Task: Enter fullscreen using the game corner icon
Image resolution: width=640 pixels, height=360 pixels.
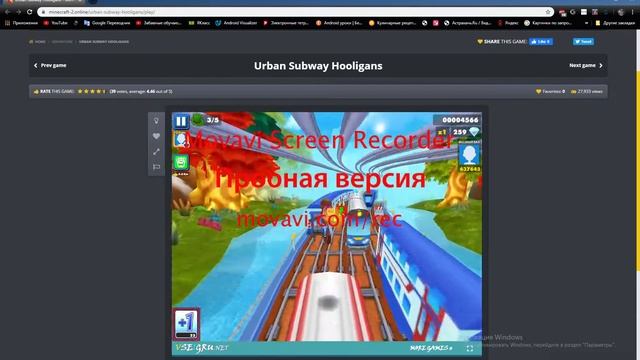Action: click(x=470, y=349)
